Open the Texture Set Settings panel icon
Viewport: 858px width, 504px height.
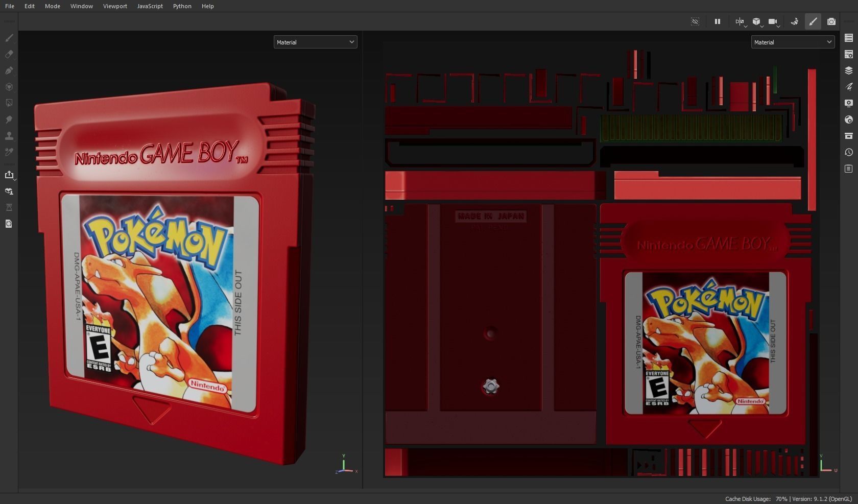[x=849, y=54]
